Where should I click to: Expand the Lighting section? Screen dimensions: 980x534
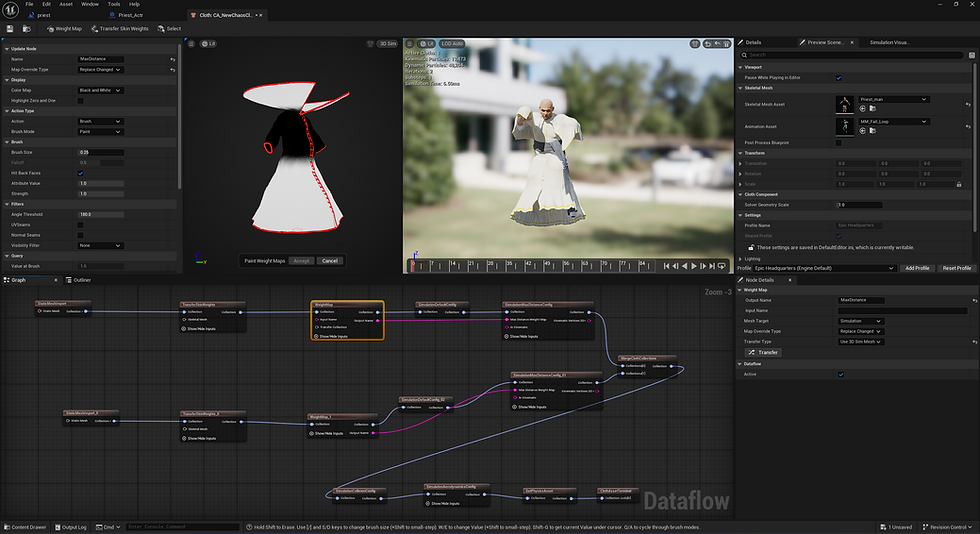pyautogui.click(x=741, y=259)
